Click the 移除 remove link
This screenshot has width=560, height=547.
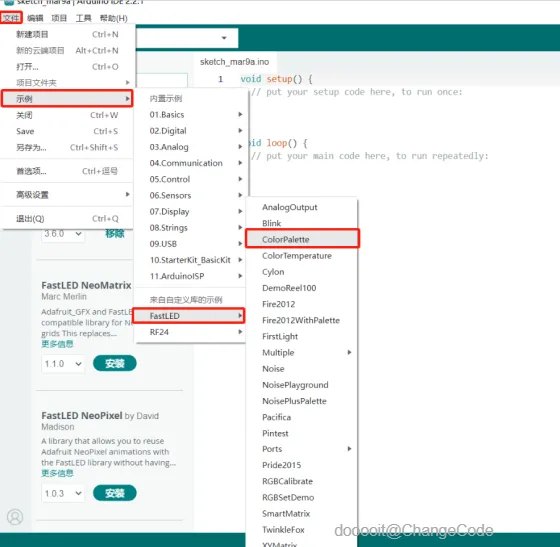pyautogui.click(x=115, y=234)
